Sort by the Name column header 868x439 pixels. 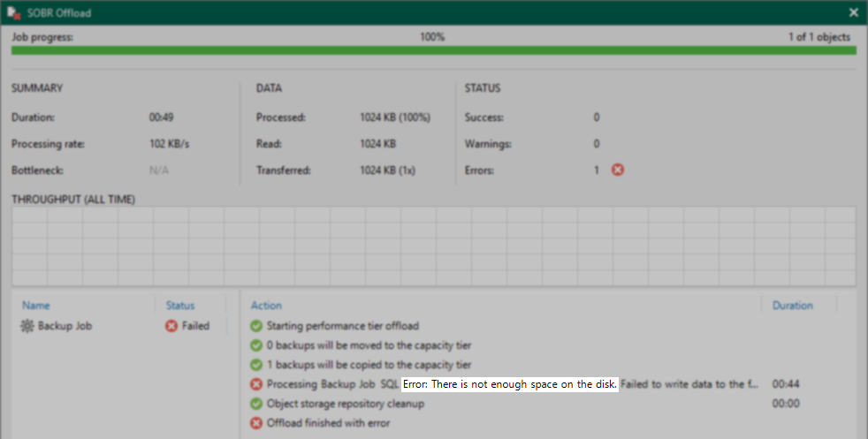36,306
